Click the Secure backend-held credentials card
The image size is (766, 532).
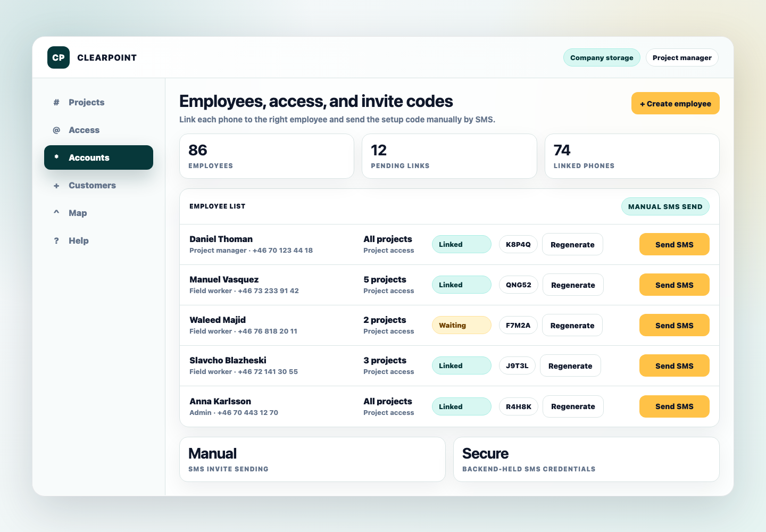[586, 460]
